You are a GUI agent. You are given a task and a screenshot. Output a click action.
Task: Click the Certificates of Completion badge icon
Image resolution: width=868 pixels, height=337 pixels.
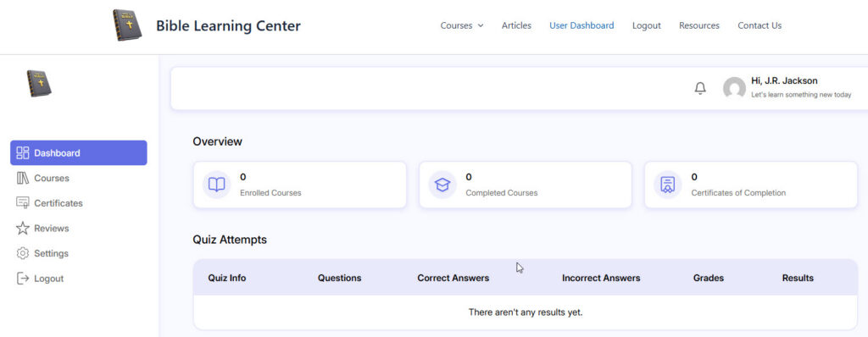click(x=668, y=185)
